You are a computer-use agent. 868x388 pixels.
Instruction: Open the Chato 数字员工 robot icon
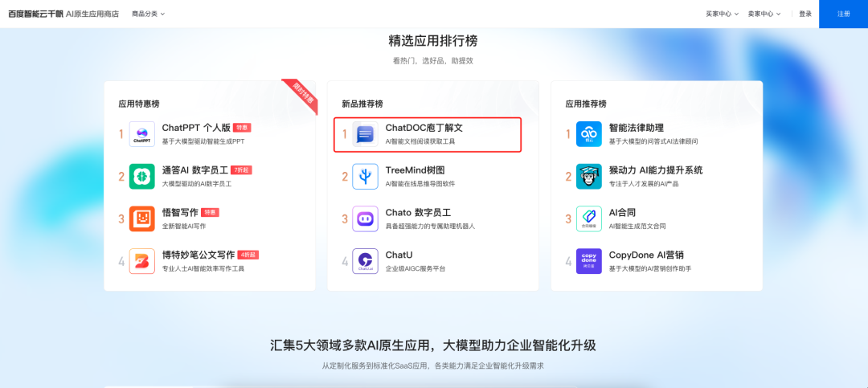click(366, 219)
